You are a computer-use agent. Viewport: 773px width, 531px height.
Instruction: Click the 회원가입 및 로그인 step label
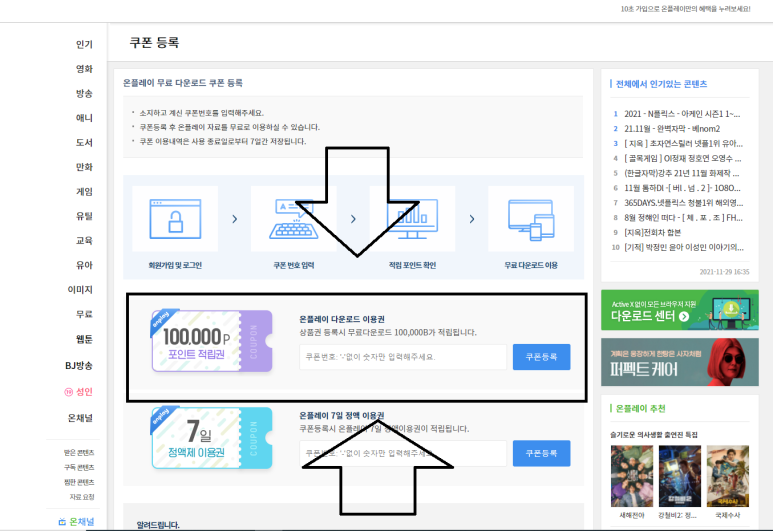tap(175, 265)
